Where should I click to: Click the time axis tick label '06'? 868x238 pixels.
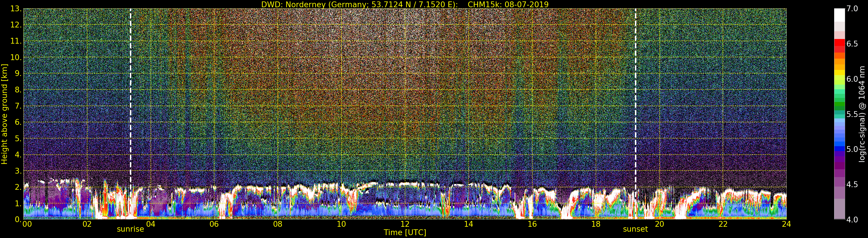pos(214,224)
